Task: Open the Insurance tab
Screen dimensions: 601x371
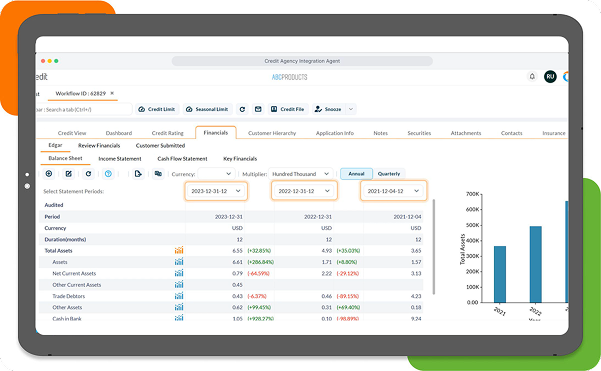Action: [554, 133]
